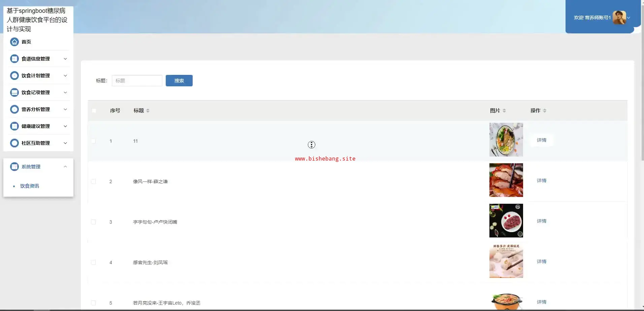This screenshot has height=311, width=644.
Task: Open the user account dropdown arrow
Action: pos(629,18)
